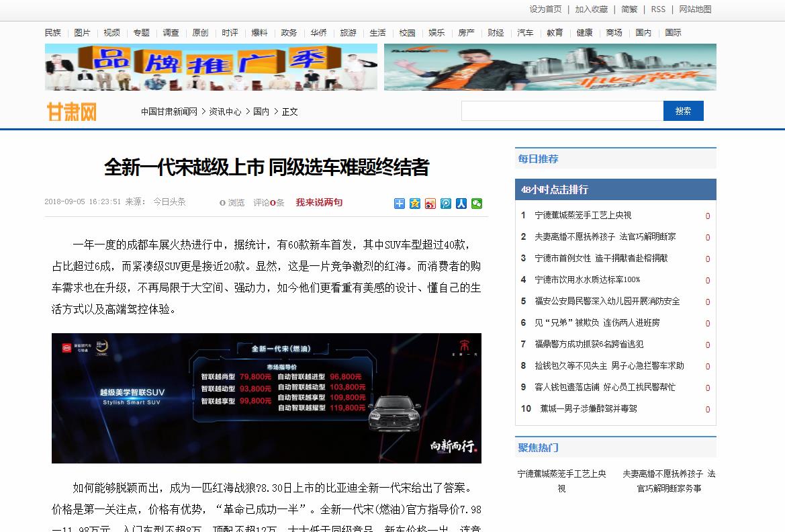Open 聚焦热门 item 夫妻离婚不愿抚养孩子 法官巧解明断家务事

pos(669,481)
